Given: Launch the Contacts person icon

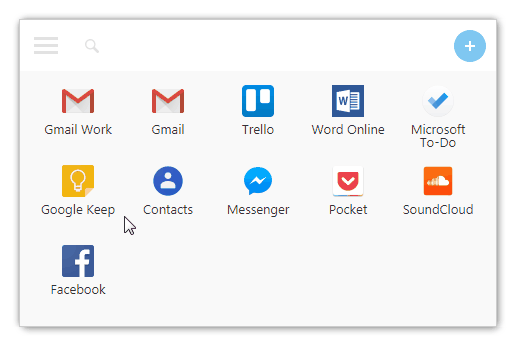Looking at the screenshot, I should (x=168, y=181).
